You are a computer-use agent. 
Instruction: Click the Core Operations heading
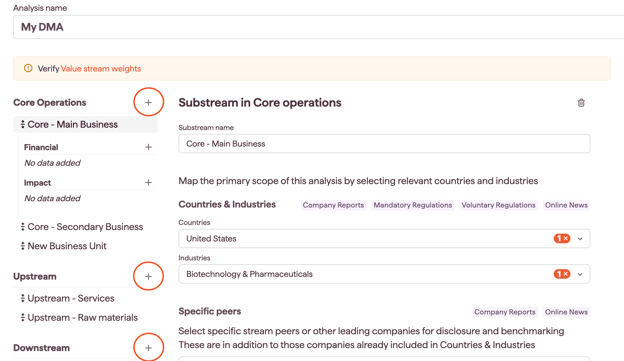[x=50, y=103]
